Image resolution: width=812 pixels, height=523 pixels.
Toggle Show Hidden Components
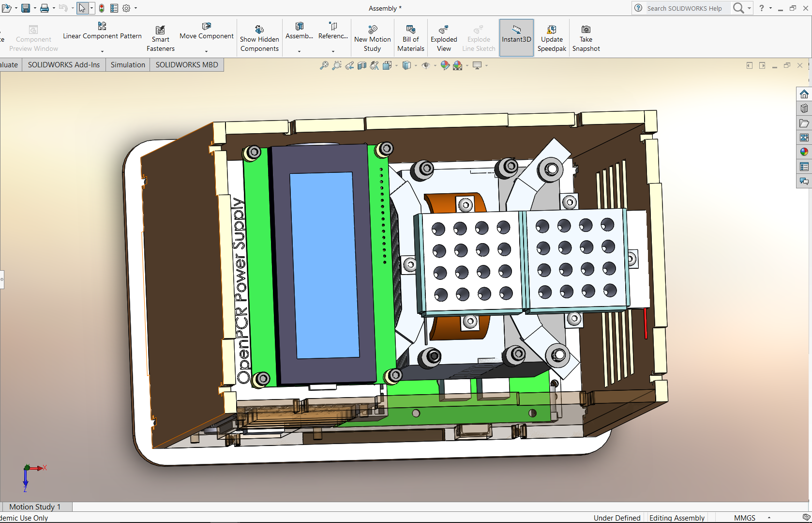pos(259,38)
